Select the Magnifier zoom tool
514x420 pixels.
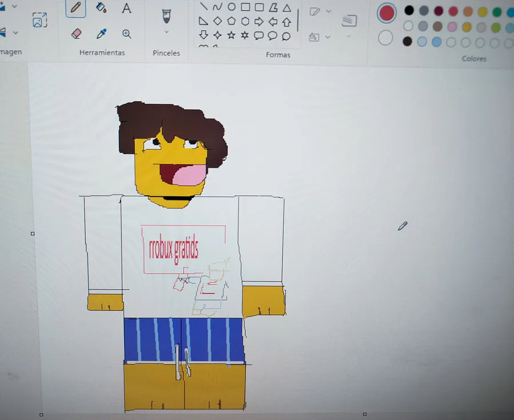coord(127,34)
